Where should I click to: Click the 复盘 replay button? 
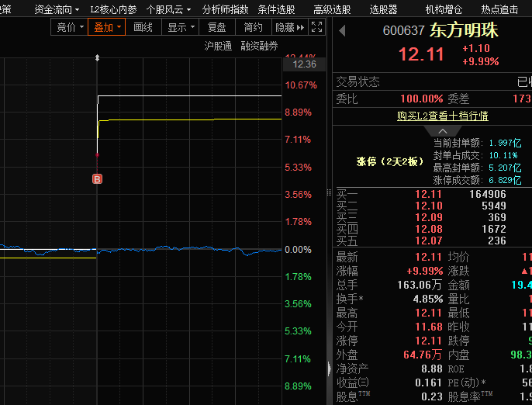[x=217, y=27]
